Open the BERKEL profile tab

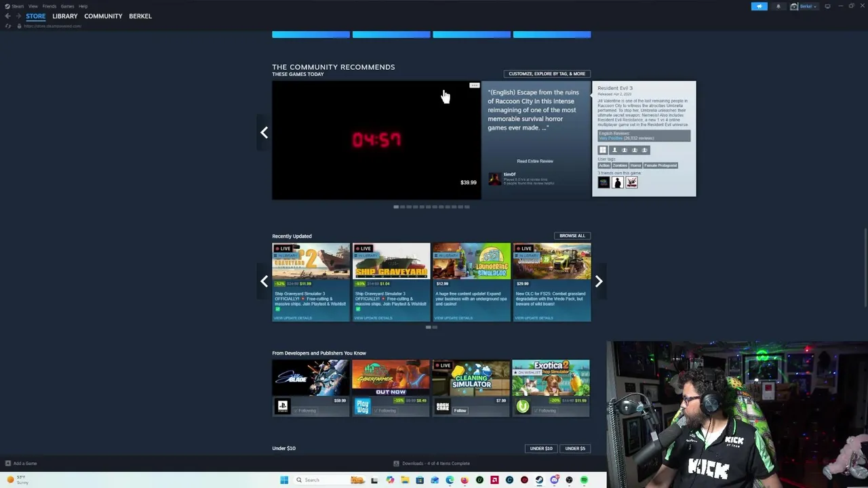(140, 16)
